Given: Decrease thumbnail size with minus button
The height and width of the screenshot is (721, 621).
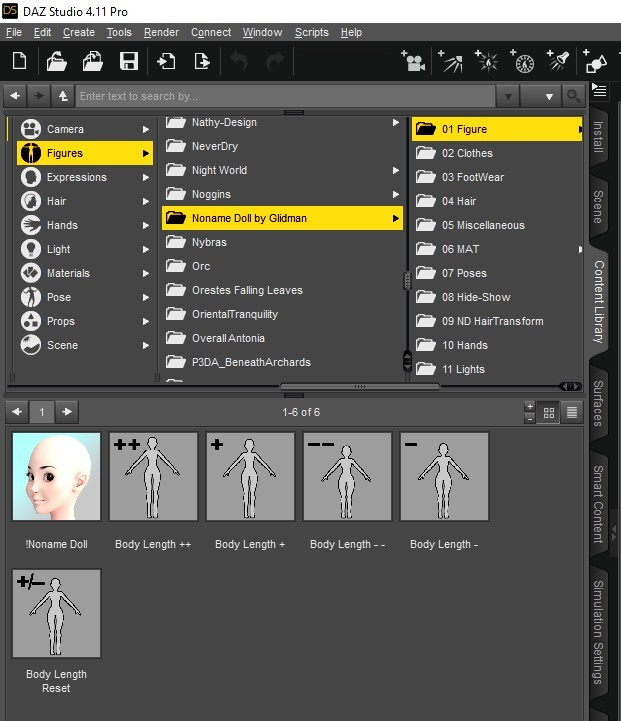Looking at the screenshot, I should coord(530,418).
